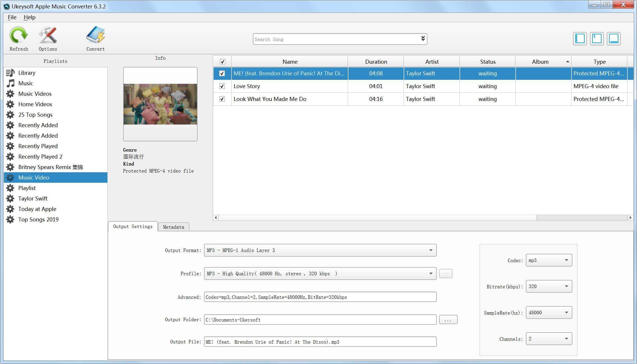This screenshot has height=364, width=637.
Task: Click the Taylor Swift playlist icon
Action: click(x=10, y=198)
